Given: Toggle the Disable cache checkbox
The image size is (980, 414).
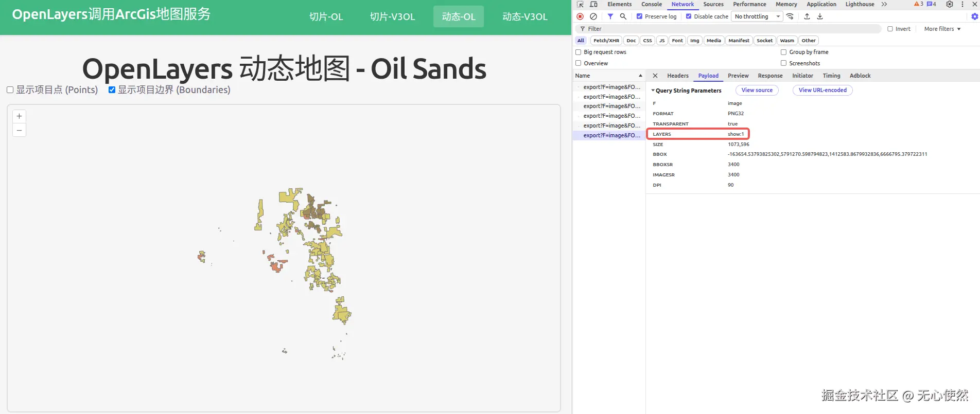Looking at the screenshot, I should [x=689, y=16].
